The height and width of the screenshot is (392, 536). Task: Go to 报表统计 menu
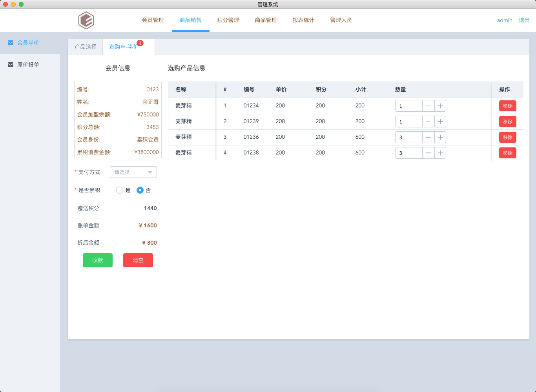[303, 20]
